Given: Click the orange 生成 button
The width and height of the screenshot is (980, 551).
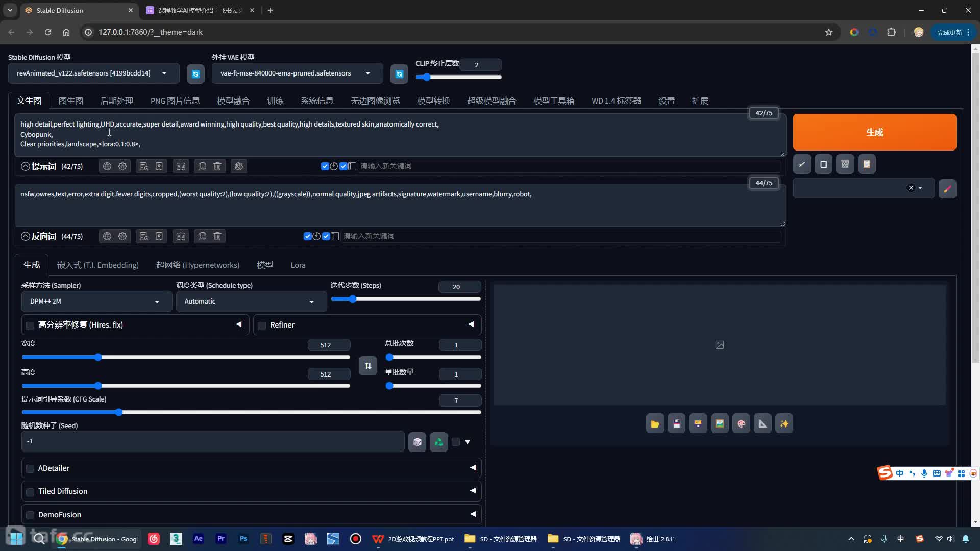Looking at the screenshot, I should 874,132.
